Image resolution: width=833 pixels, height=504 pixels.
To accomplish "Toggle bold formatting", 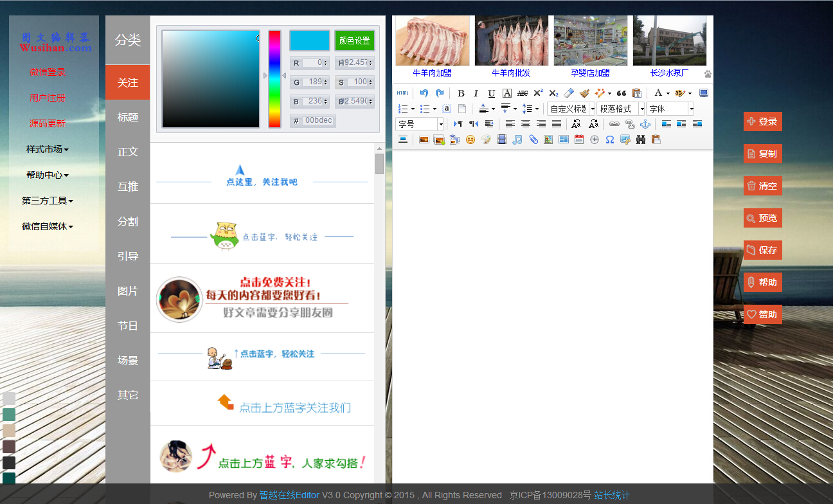I will coord(461,93).
